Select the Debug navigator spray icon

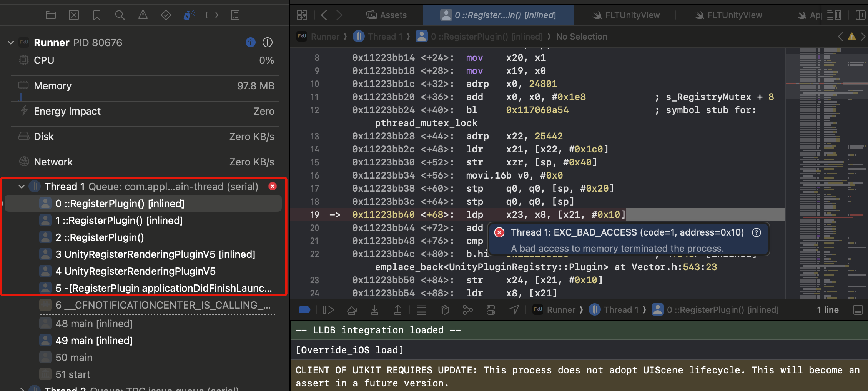189,15
